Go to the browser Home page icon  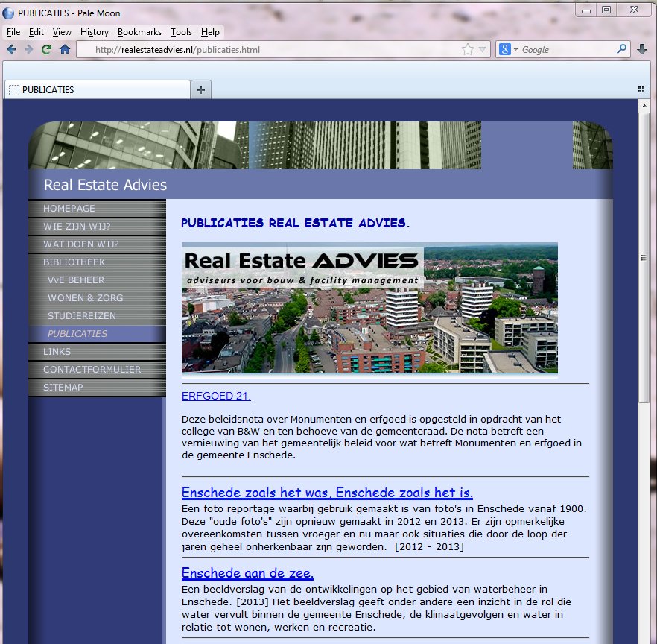pyautogui.click(x=65, y=50)
